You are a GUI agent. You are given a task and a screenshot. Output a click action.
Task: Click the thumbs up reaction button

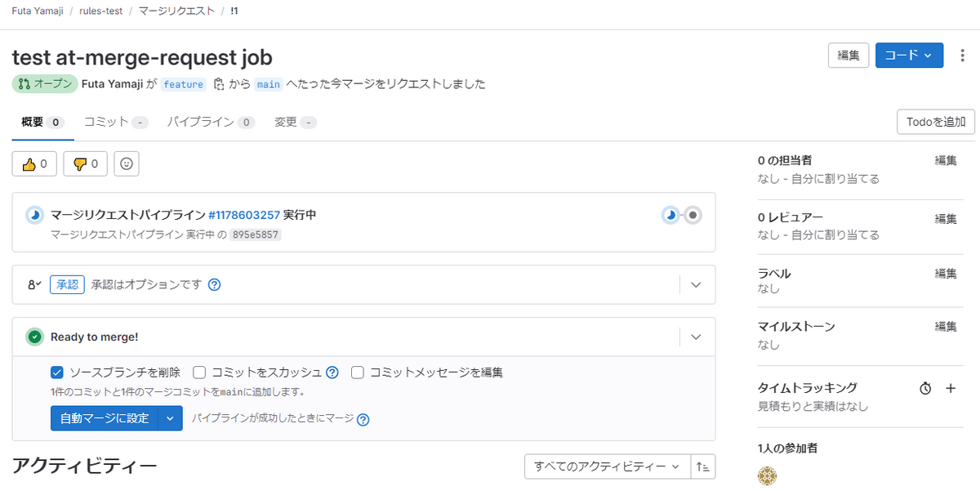point(34,164)
